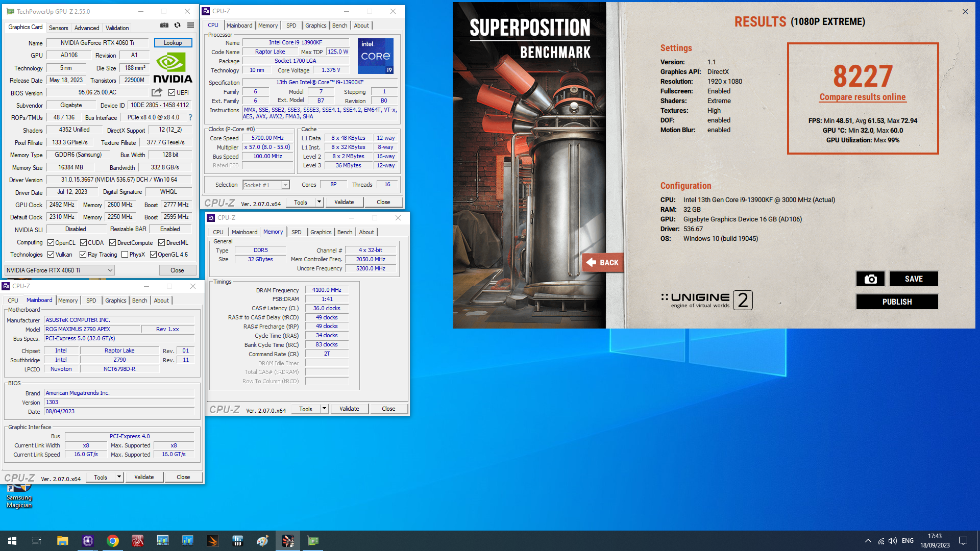Expand Tools dropdown arrow in CPU window
Viewport: 980px width, 551px height.
[x=320, y=202]
